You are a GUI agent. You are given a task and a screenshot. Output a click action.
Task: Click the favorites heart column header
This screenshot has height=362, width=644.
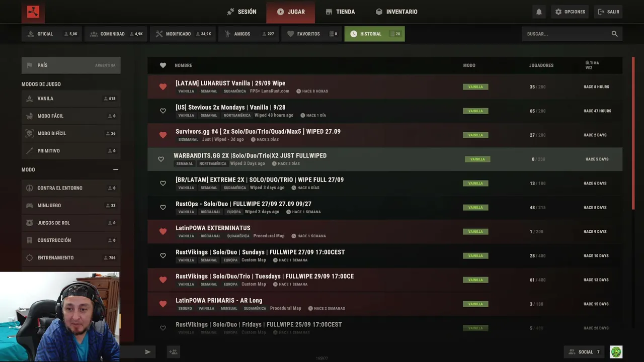coord(163,65)
